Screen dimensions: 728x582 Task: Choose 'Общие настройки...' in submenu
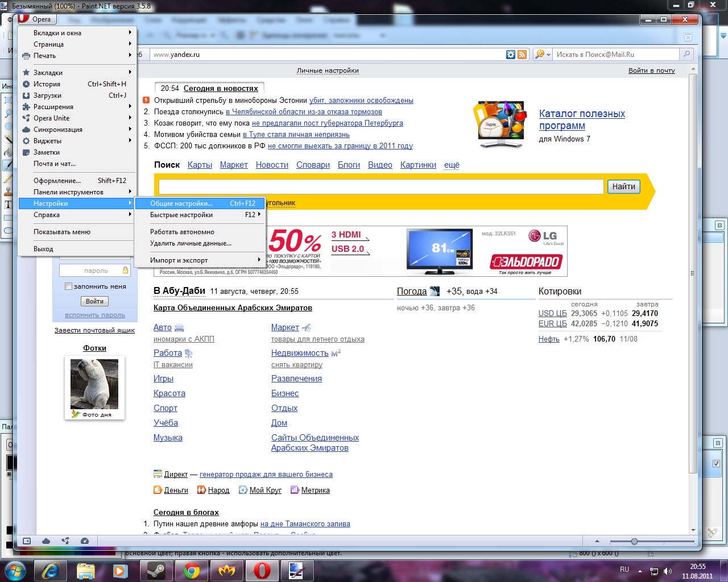[200, 203]
